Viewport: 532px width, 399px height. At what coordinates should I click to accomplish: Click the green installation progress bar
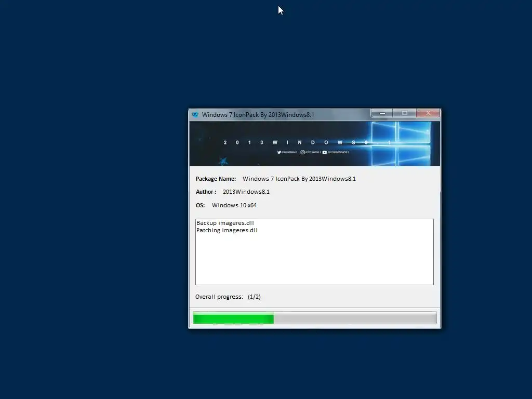314,318
